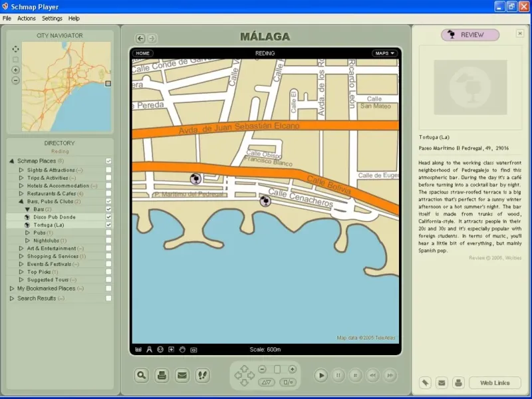The image size is (532, 399).
Task: Uncheck the Schmap Places checkbox
Action: (108, 161)
